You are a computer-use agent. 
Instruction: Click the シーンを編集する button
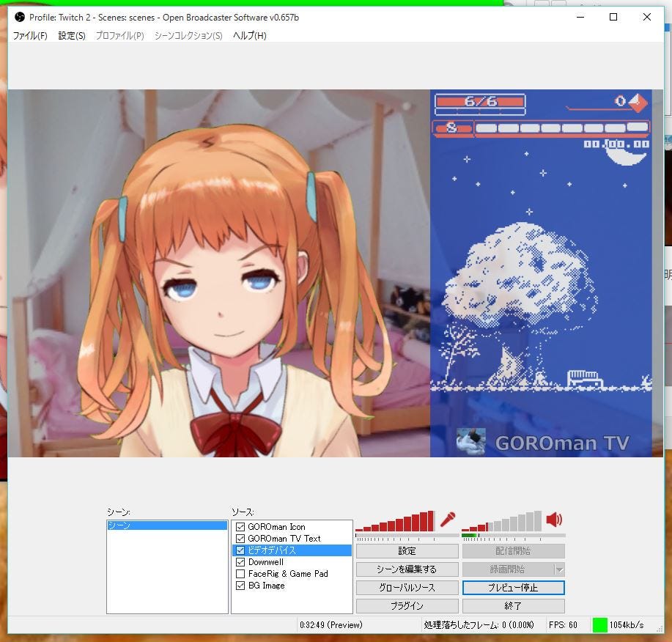coord(407,569)
